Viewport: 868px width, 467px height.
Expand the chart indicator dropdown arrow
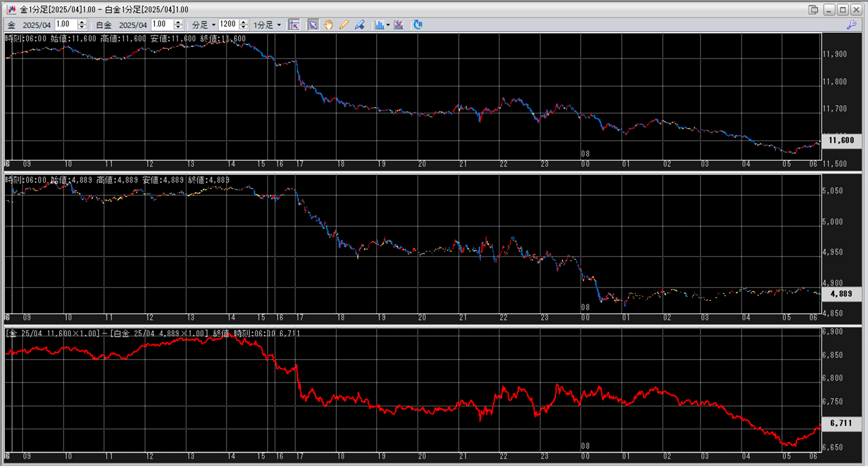point(388,25)
